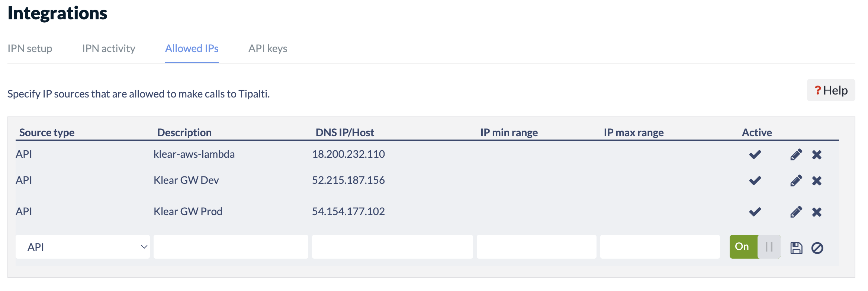868x291 pixels.
Task: Click the Description input field
Action: pyautogui.click(x=231, y=247)
